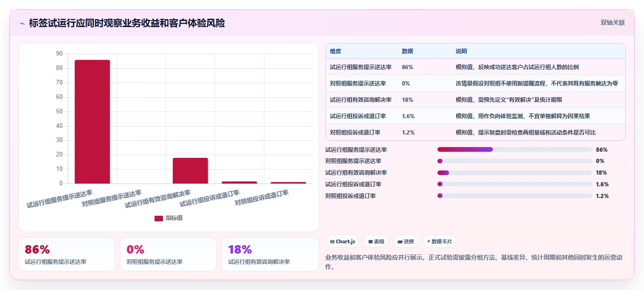Click the 试运行组有效咨询解决率 progress bar
The width and height of the screenshot is (644, 290).
tap(514, 173)
